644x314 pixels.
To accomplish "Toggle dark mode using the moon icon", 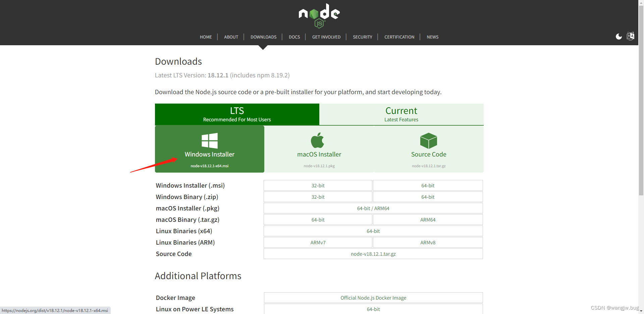I will click(x=619, y=37).
